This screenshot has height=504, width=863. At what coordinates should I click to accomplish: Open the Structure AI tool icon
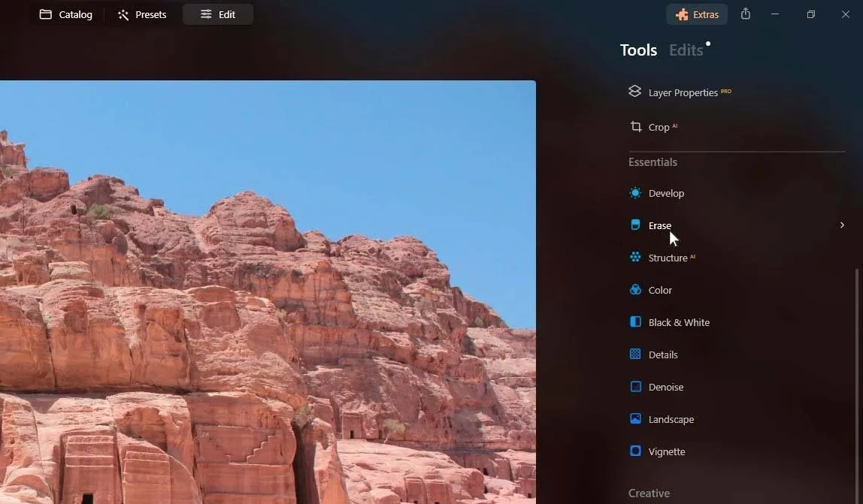click(635, 258)
